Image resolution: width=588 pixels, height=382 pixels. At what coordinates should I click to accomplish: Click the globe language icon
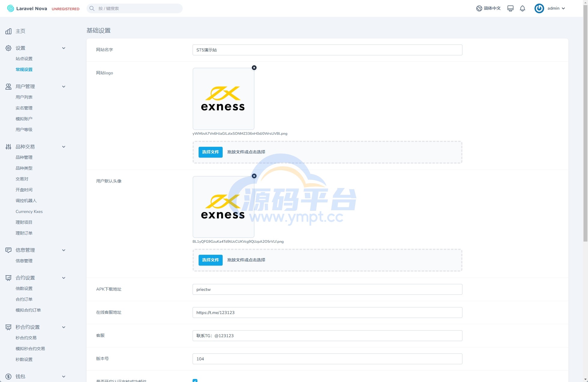tap(479, 8)
